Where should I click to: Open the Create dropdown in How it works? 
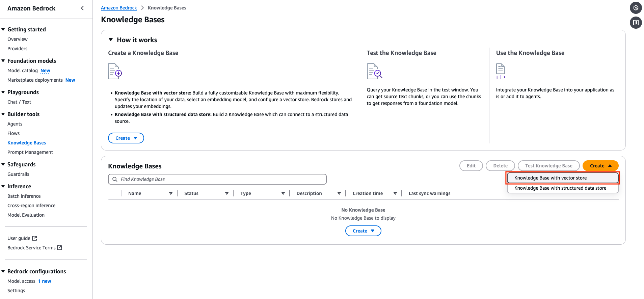[x=126, y=138]
